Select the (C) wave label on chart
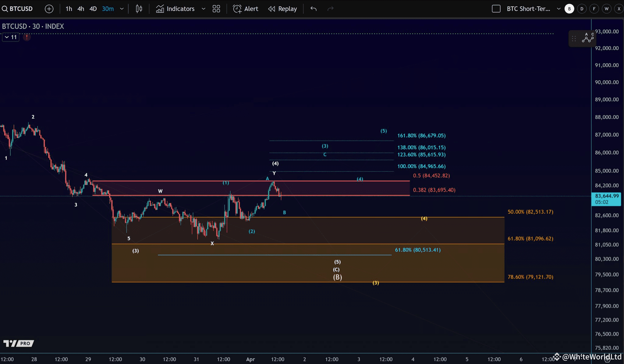 (x=336, y=270)
